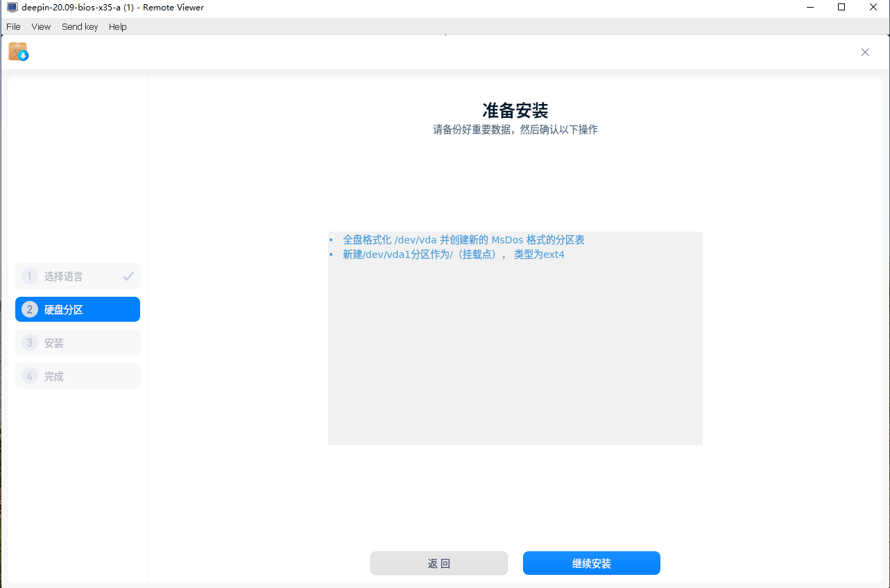Image resolution: width=890 pixels, height=588 pixels.
Task: Select step 4 完成
Action: 78,376
